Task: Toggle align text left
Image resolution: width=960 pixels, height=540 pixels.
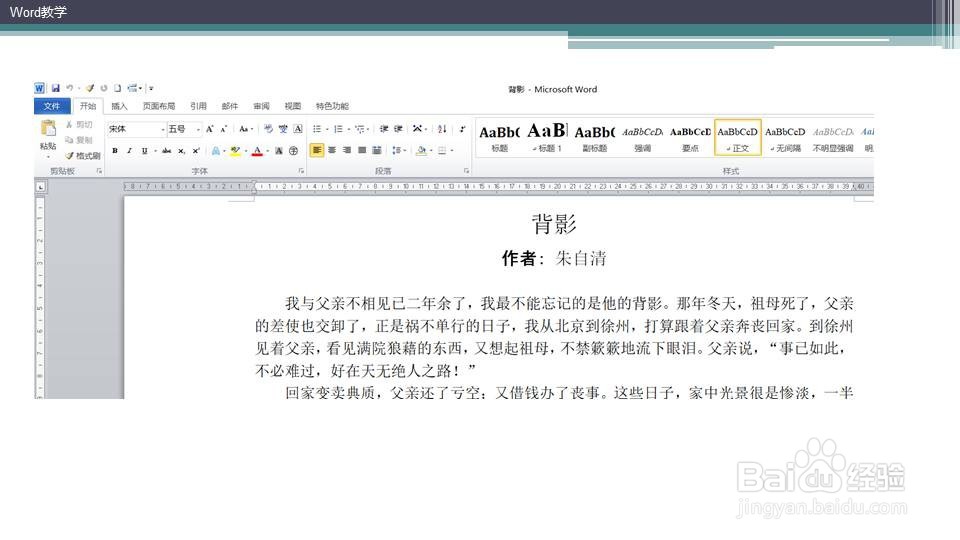Action: tap(317, 150)
